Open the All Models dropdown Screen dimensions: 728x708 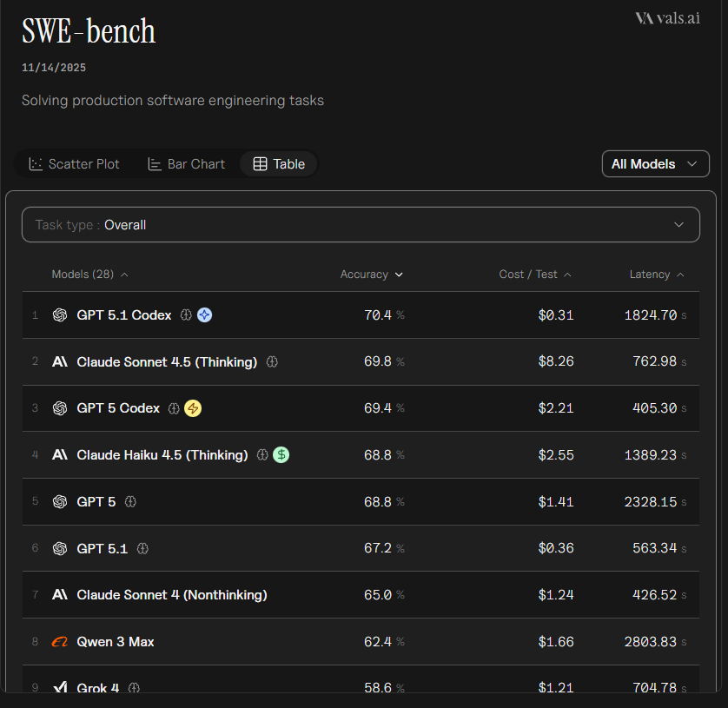click(655, 164)
